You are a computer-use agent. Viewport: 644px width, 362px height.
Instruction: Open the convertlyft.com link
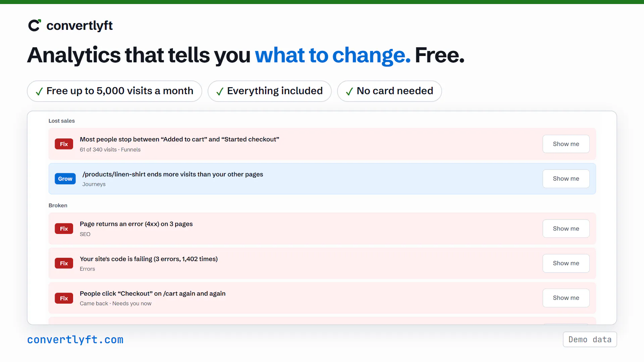pos(75,340)
